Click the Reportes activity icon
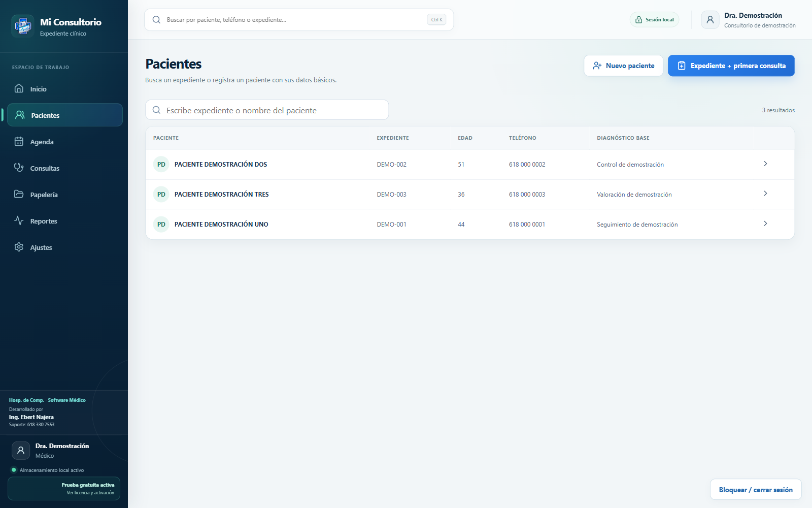 coord(19,220)
